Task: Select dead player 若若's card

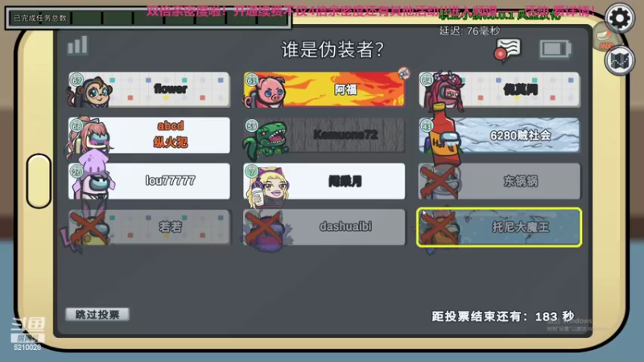Action: pyautogui.click(x=149, y=227)
